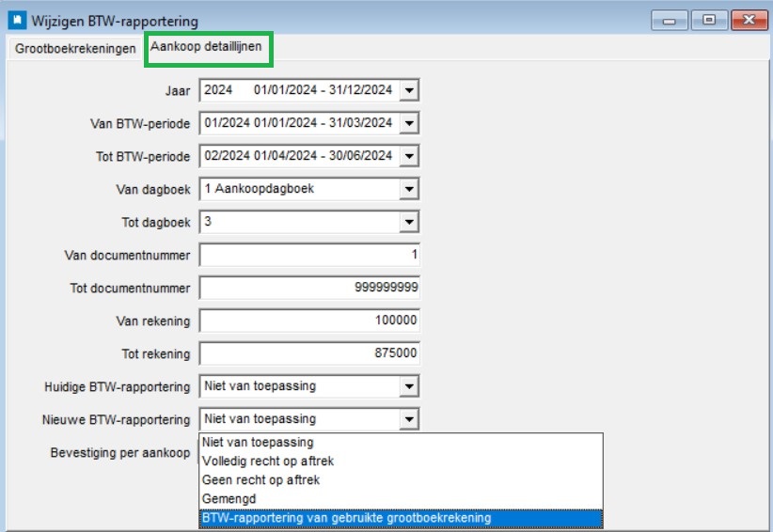Viewport: 773px width, 532px height.
Task: Maximize the Wijzigen BTW-rapportering window
Action: 709,20
